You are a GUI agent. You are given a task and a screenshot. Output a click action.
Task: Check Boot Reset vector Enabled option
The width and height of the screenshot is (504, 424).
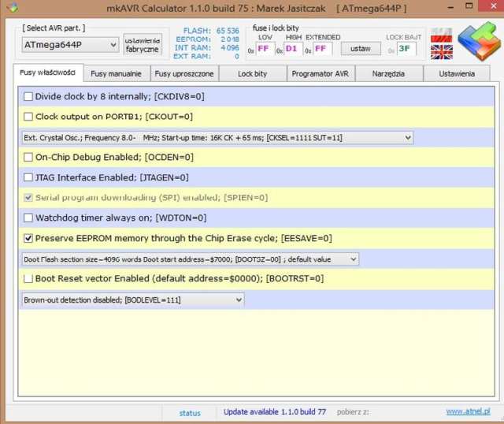[29, 278]
